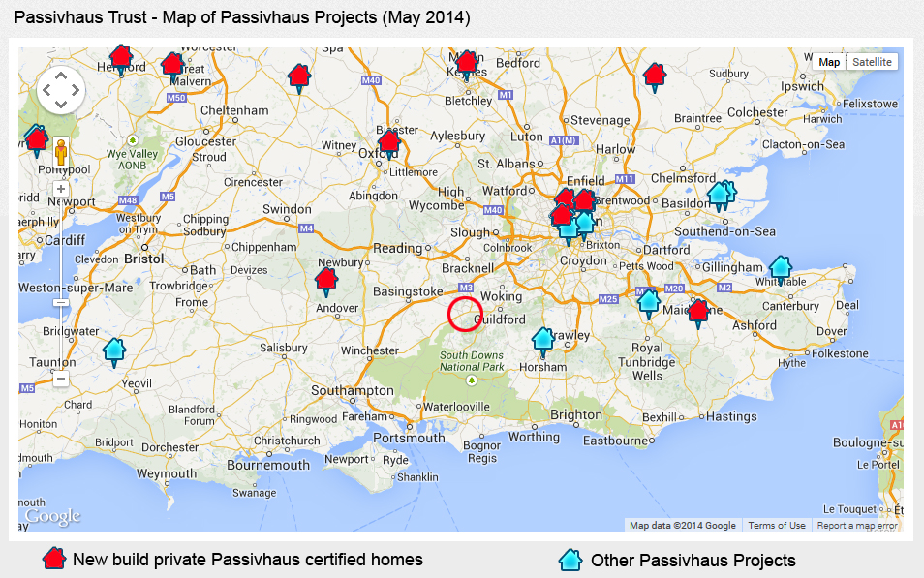Zoom out with the minus button

tap(61, 379)
